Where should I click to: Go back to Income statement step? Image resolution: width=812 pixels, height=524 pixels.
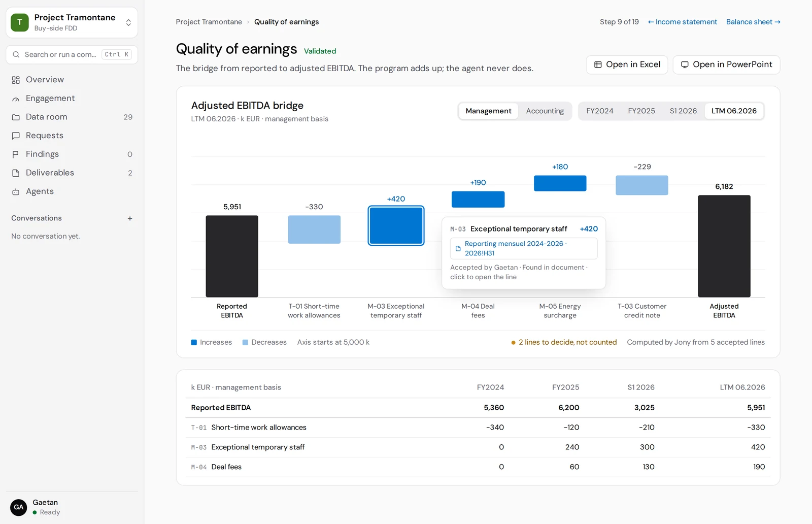[x=682, y=22]
